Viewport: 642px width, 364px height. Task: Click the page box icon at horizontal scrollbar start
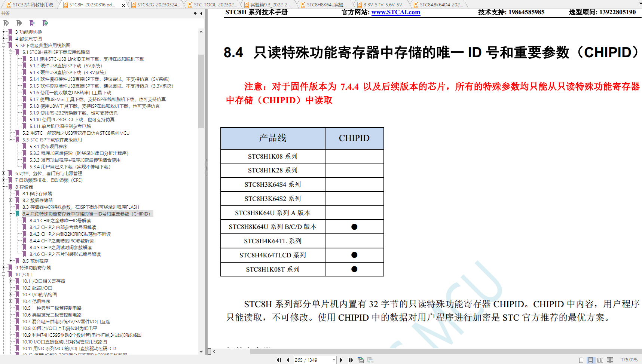click(210, 351)
